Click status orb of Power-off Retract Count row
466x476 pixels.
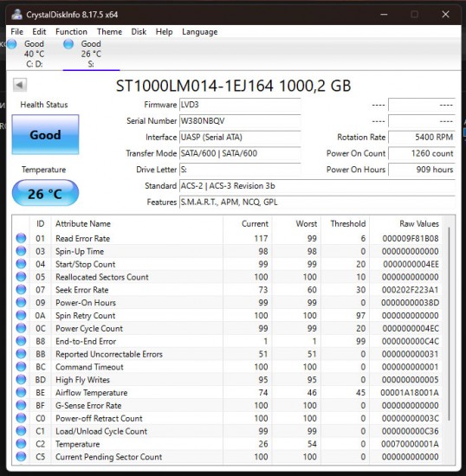(x=21, y=418)
